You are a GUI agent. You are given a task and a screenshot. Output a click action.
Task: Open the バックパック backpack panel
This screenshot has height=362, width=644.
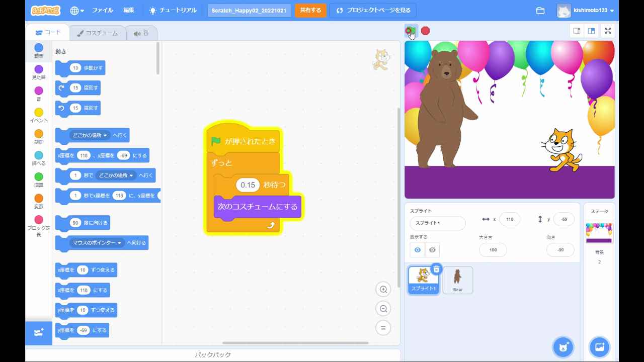point(213,355)
